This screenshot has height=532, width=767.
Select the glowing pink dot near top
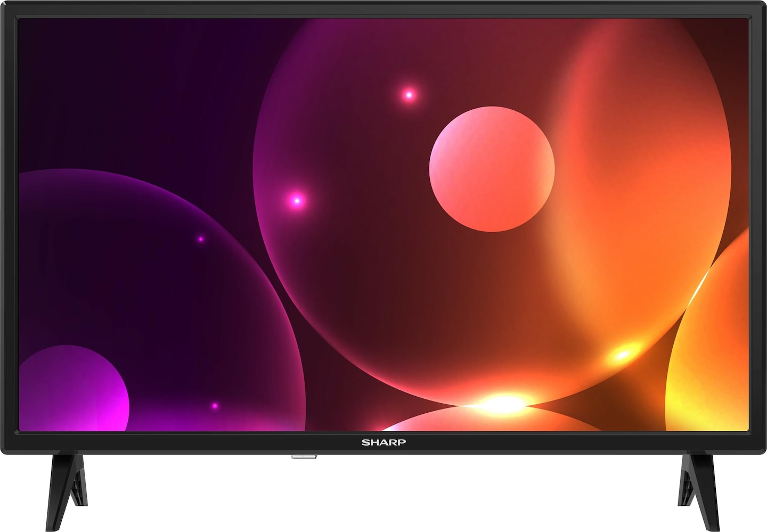pos(409,95)
